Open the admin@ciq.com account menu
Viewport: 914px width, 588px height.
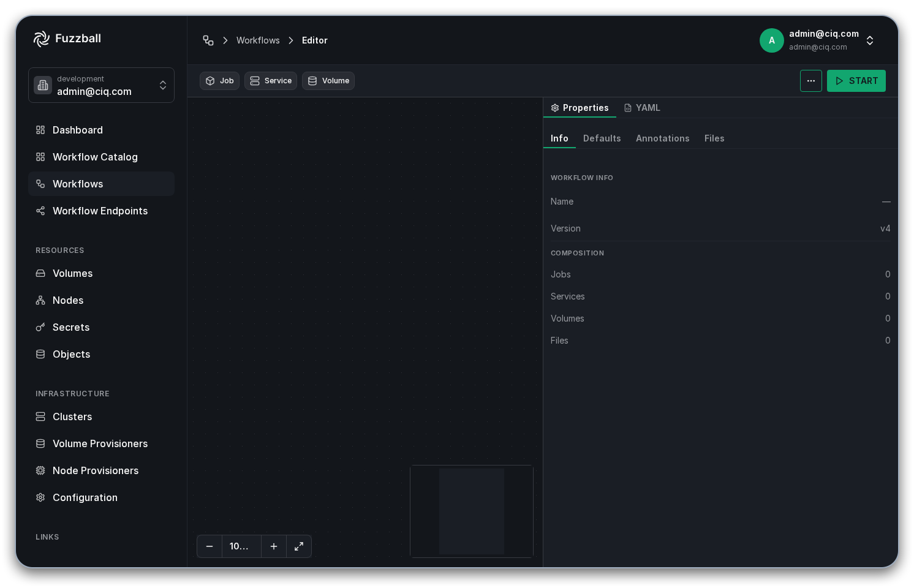[817, 40]
